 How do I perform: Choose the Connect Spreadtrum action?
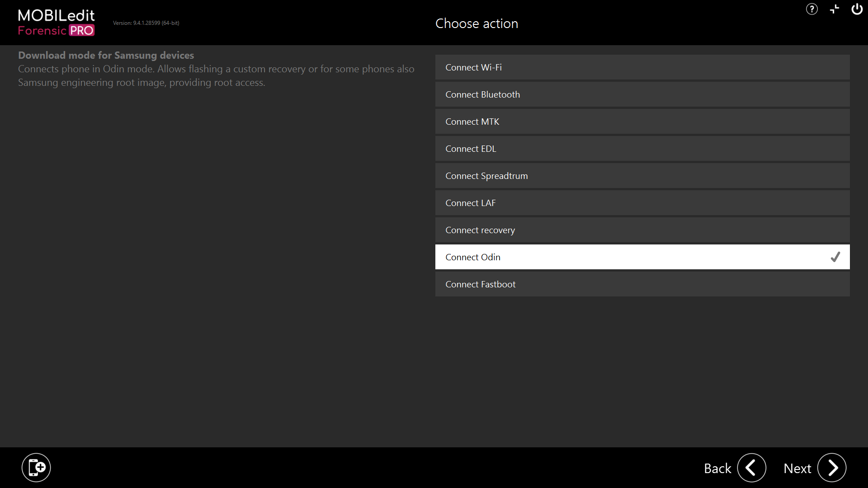pyautogui.click(x=642, y=176)
